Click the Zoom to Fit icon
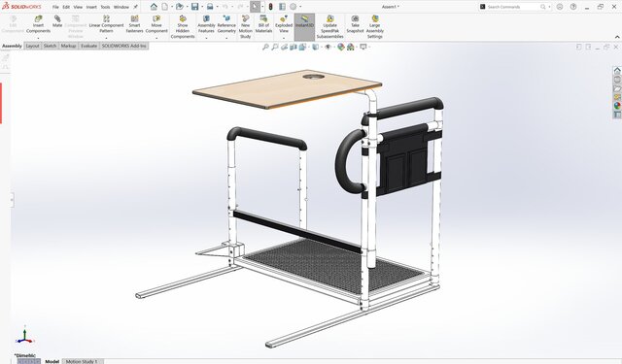 coord(265,47)
